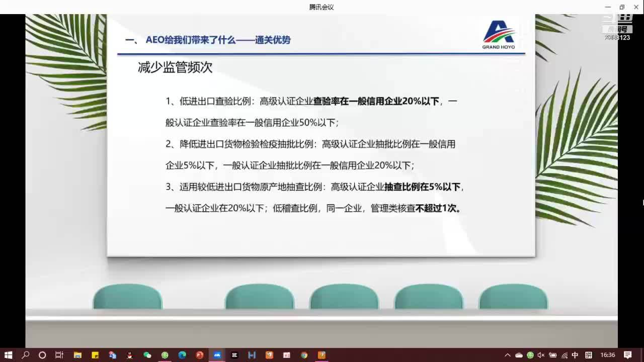Select the active Tencent Meeting taskbar icon
Screen dimensions: 644x362
click(x=217, y=355)
